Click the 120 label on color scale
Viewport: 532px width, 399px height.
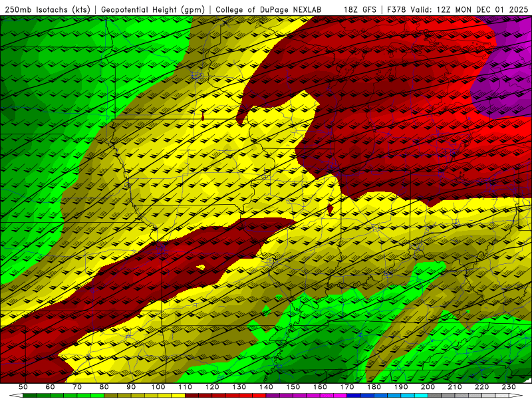click(x=212, y=387)
